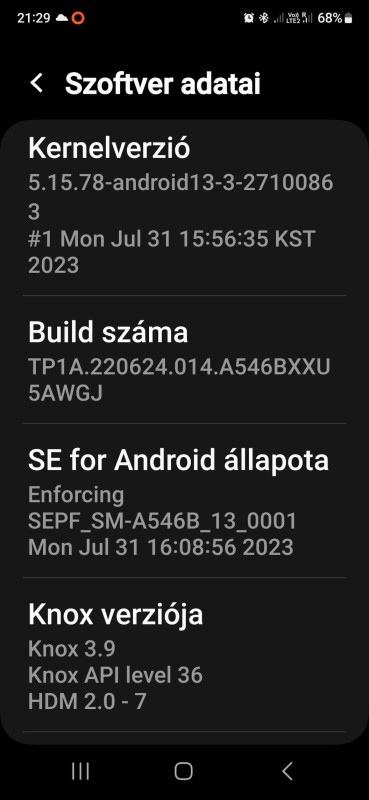Tap the Bluetooth icon in the status bar
The height and width of the screenshot is (800, 369).
[x=263, y=18]
